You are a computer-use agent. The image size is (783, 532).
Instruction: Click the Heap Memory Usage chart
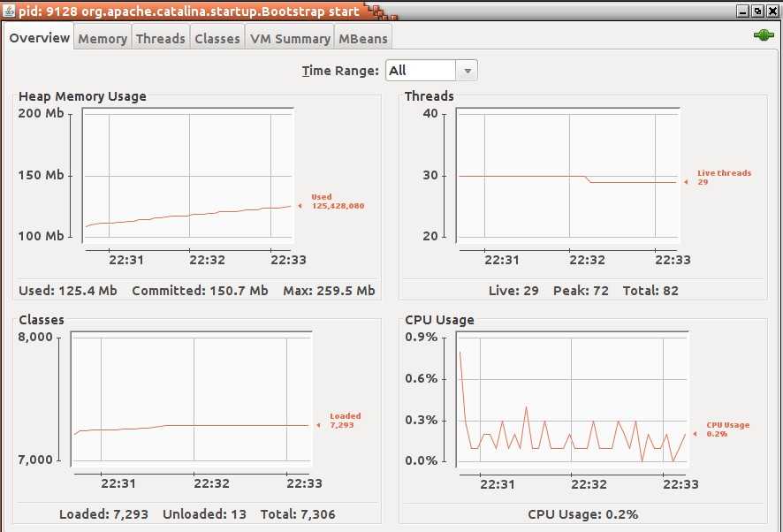click(188, 175)
